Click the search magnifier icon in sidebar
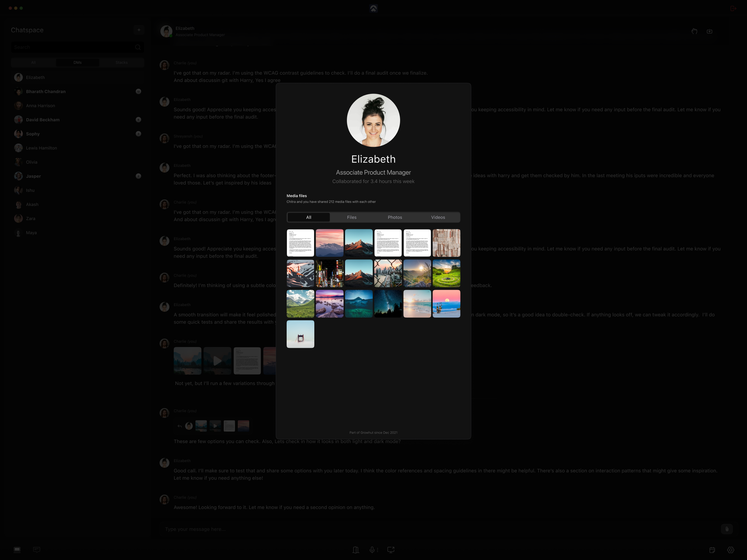This screenshot has height=560, width=747. [x=138, y=47]
